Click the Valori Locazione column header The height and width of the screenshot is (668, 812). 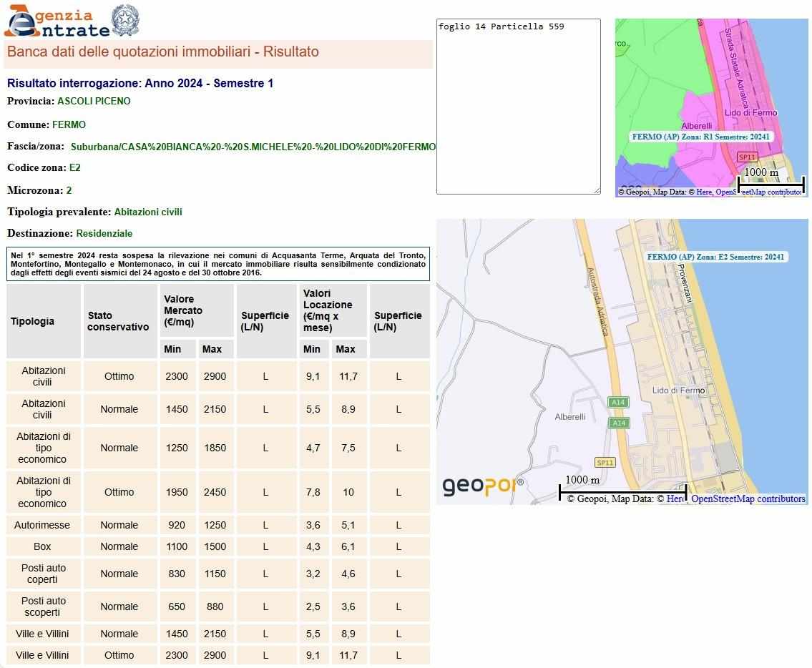(x=328, y=310)
